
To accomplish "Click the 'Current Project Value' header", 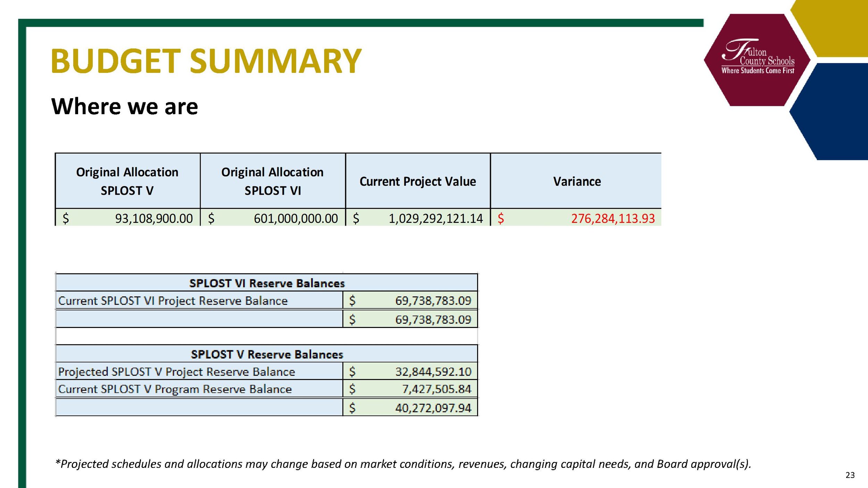I will [418, 181].
